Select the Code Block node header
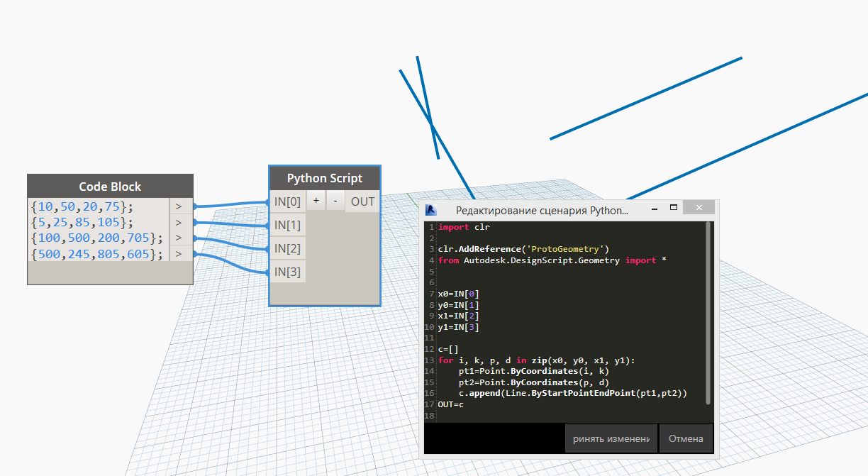Screen dimensions: 868x476 (110, 187)
